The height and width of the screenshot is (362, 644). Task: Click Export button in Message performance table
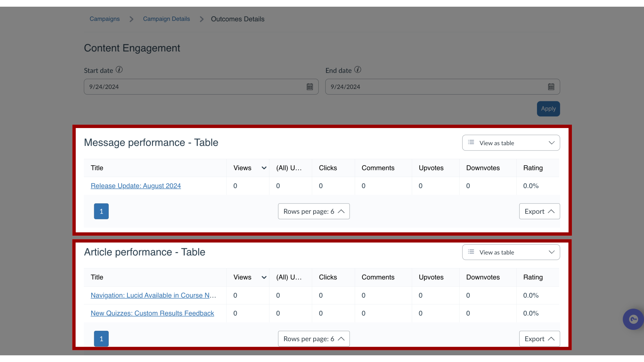click(539, 211)
